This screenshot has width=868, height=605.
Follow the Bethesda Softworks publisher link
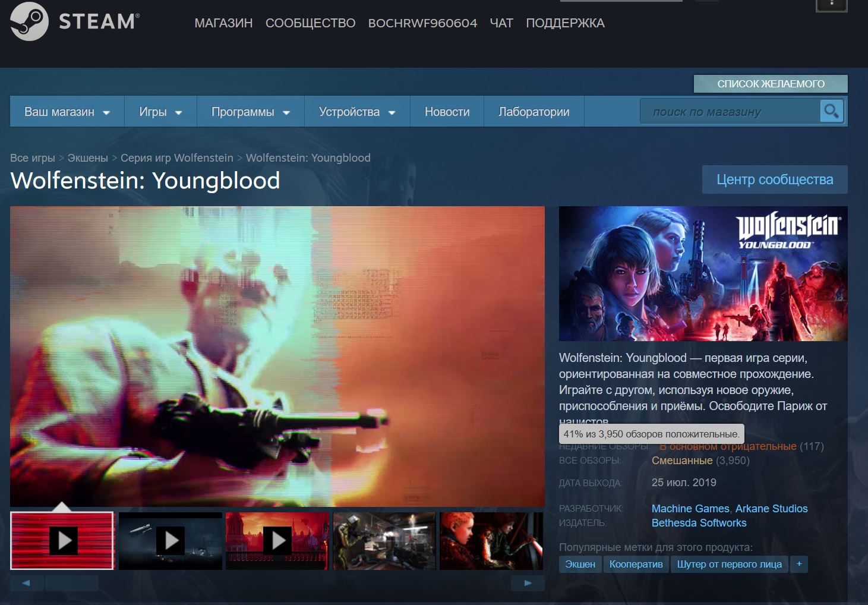pyautogui.click(x=699, y=523)
